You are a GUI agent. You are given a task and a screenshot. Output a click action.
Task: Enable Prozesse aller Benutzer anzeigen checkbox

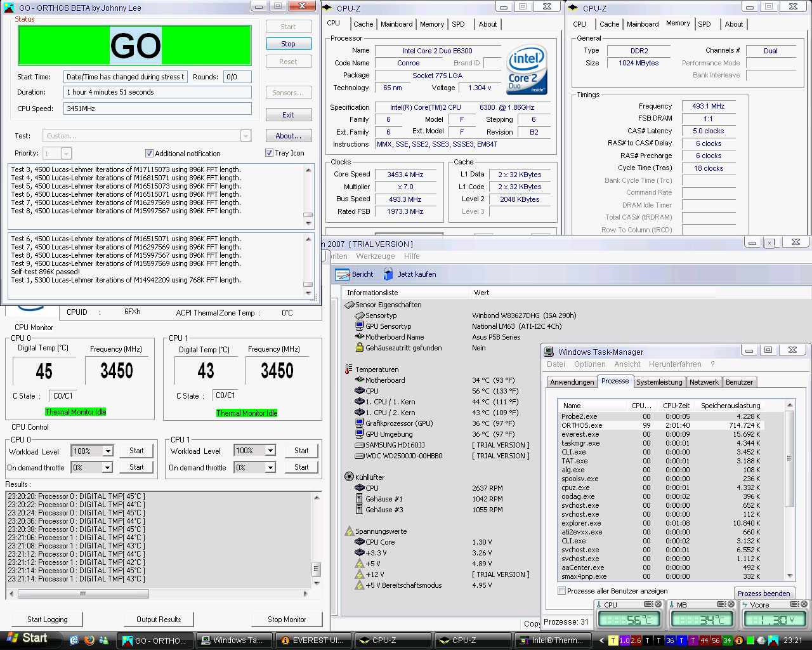click(x=561, y=590)
